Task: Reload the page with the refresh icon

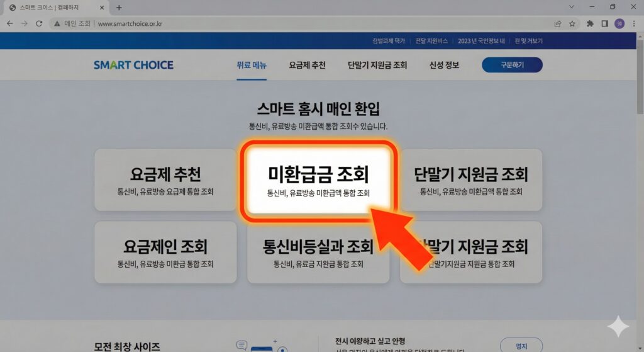Action: click(x=39, y=23)
